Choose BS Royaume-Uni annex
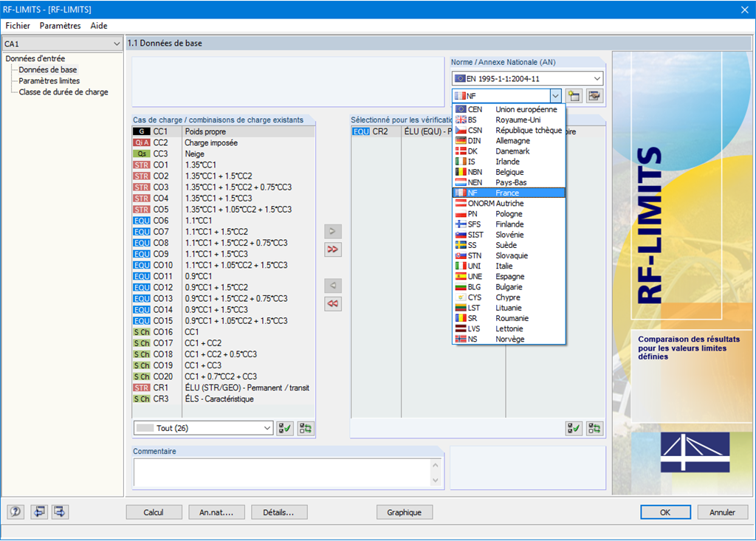This screenshot has width=756, height=541. [x=509, y=120]
